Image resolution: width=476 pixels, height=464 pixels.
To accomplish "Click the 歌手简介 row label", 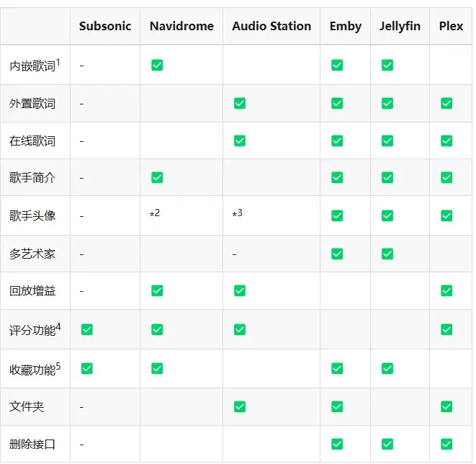I will tap(32, 178).
